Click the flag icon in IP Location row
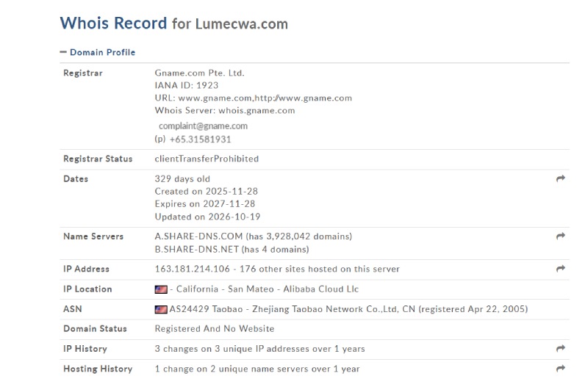The width and height of the screenshot is (588, 387). coord(161,289)
